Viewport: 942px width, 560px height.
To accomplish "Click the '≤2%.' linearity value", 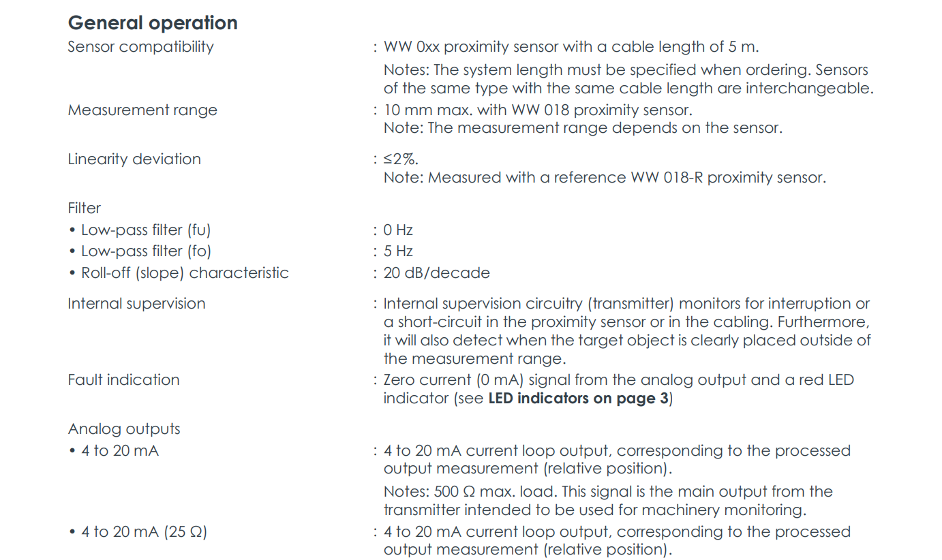I will 401,159.
